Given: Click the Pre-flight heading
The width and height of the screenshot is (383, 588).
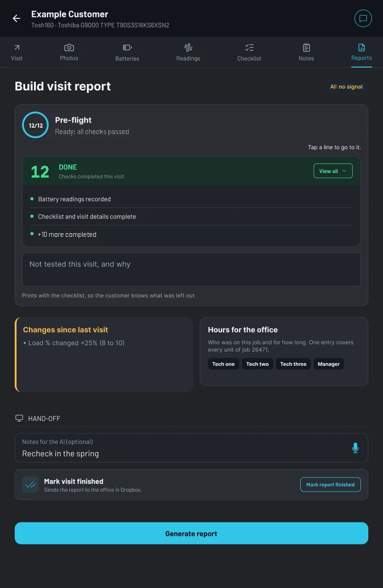Looking at the screenshot, I should (x=73, y=120).
